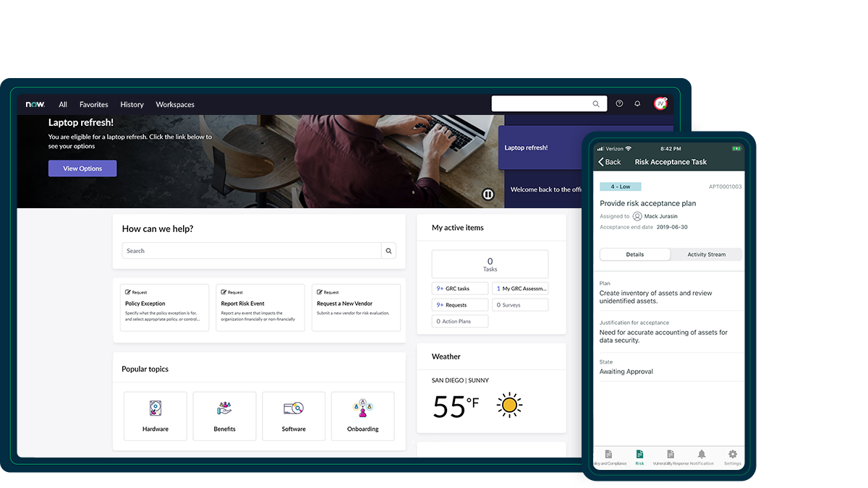Switch to the Activity Stream tab on phone
The image size is (868, 488).
click(707, 254)
